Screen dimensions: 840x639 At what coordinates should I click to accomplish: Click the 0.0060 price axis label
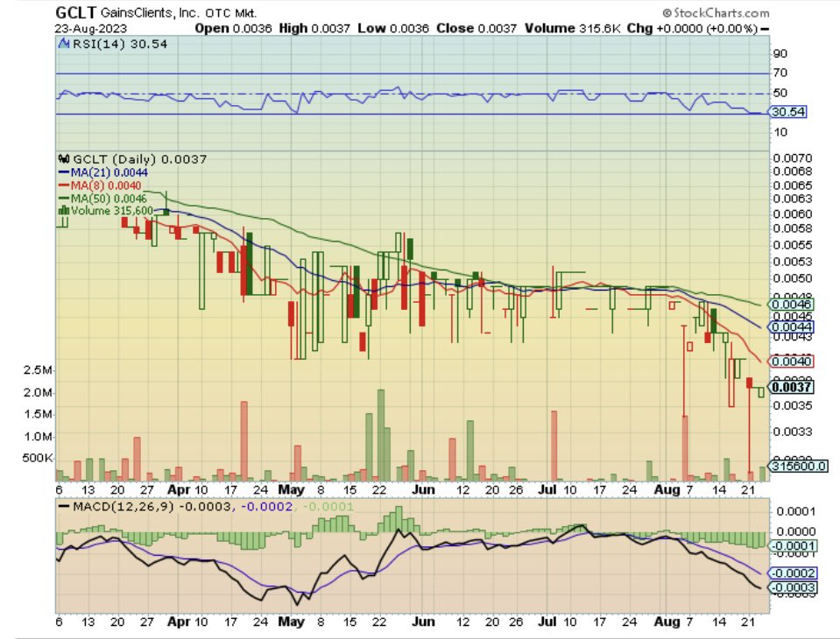click(793, 214)
